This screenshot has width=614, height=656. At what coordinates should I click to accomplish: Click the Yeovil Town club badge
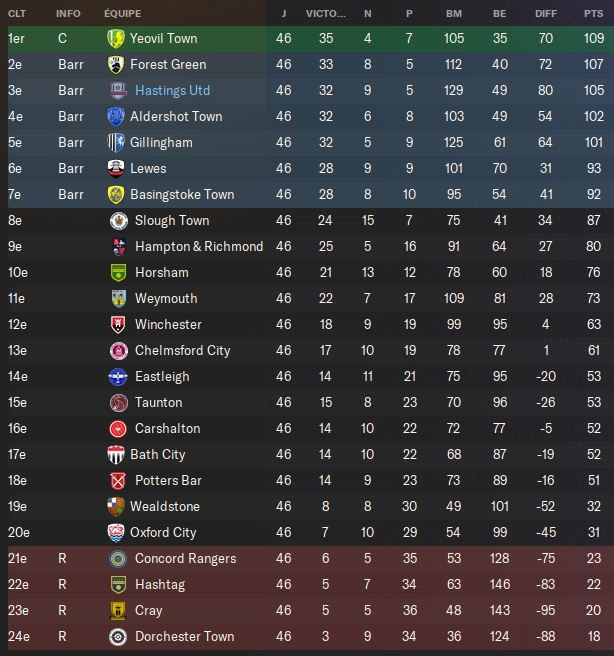coord(115,38)
